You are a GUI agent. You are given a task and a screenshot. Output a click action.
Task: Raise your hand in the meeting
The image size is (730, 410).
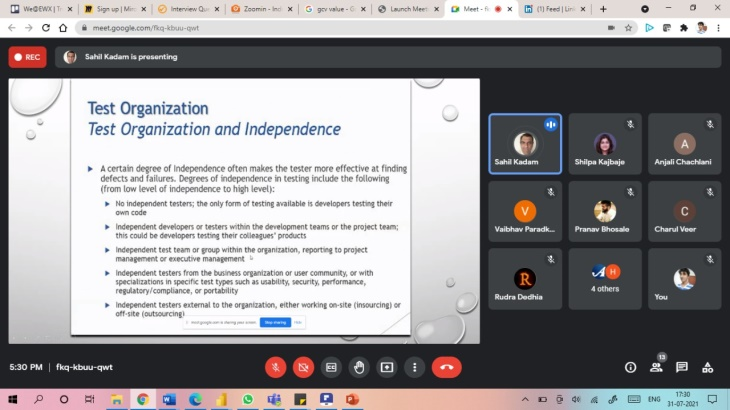click(359, 367)
